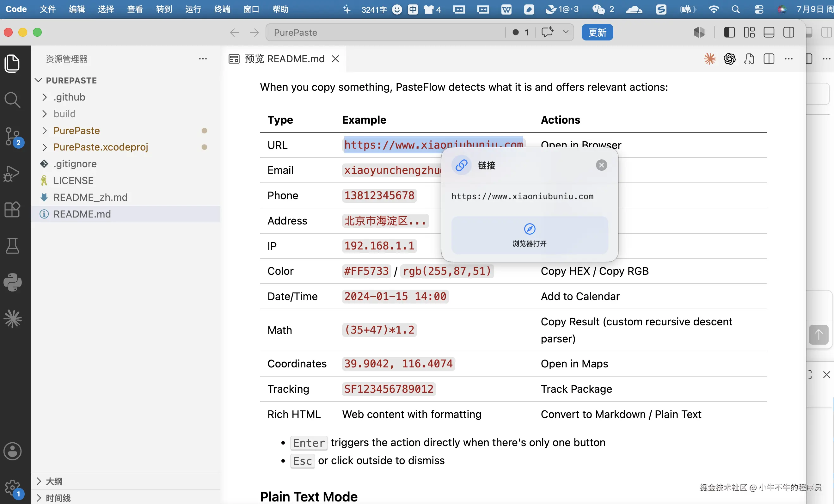Click the SF123456789012 tracking example
The image size is (834, 504).
389,389
